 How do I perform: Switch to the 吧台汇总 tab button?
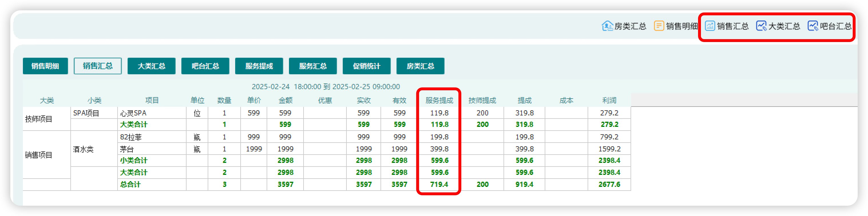click(205, 66)
